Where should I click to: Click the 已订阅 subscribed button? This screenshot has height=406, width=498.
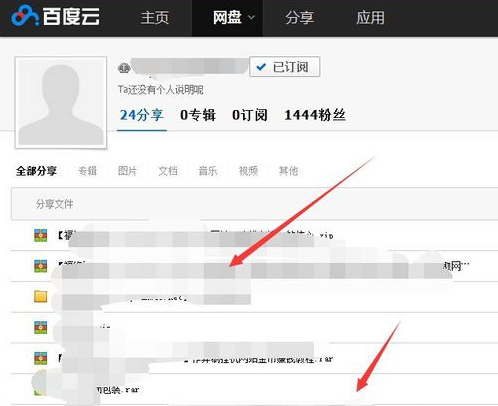[285, 67]
